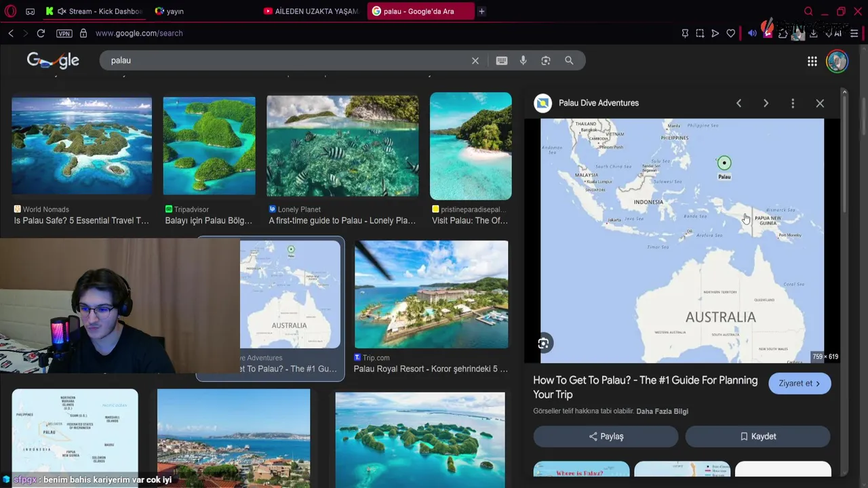Screen dimensions: 868x488
Task: Go back to previous page
Action: click(x=11, y=33)
